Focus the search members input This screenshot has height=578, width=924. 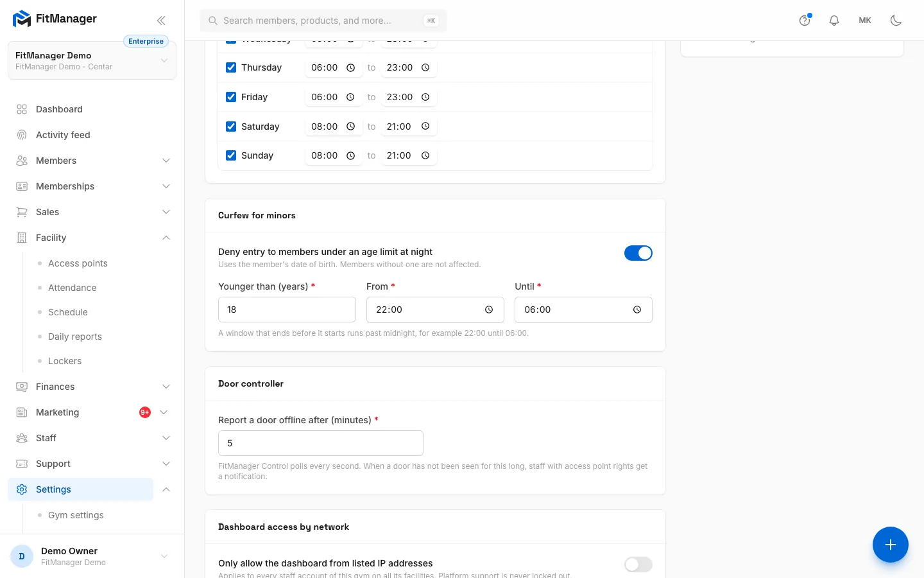[x=323, y=21]
